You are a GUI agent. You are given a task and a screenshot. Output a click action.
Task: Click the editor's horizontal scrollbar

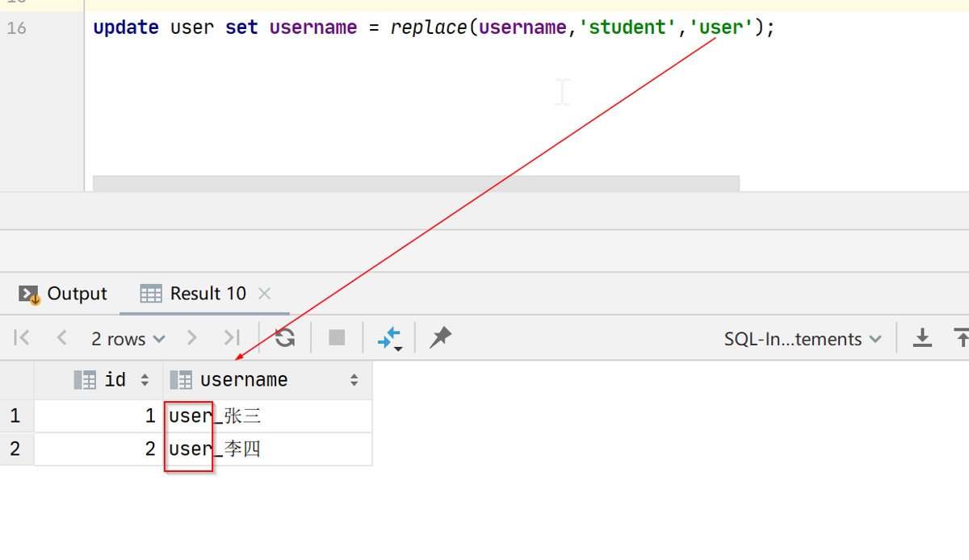coord(416,183)
